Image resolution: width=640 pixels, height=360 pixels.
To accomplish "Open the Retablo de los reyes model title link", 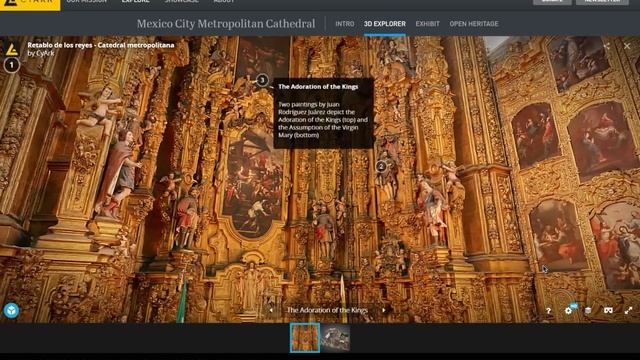I will (x=101, y=45).
